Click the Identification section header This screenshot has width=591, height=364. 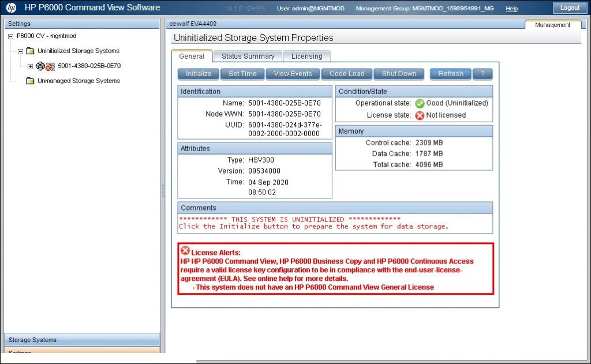[255, 92]
